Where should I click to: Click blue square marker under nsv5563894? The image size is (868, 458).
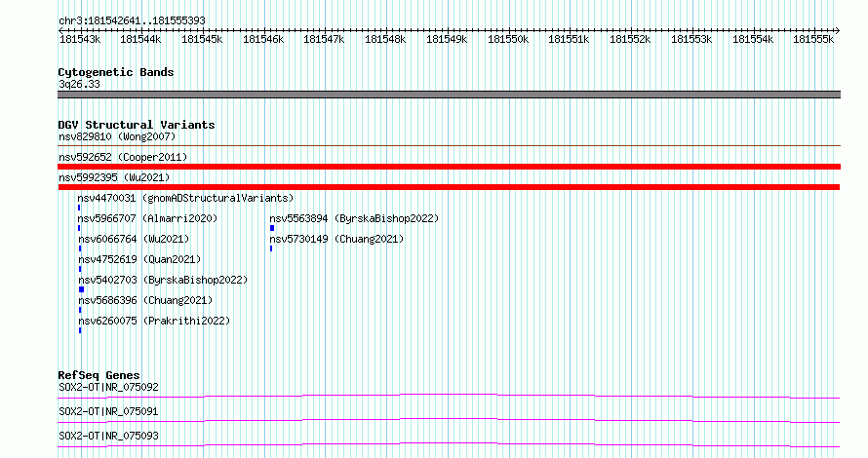[272, 228]
